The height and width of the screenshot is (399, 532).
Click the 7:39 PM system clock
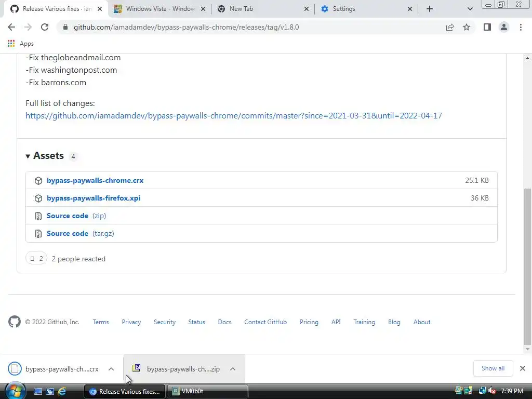(x=512, y=391)
